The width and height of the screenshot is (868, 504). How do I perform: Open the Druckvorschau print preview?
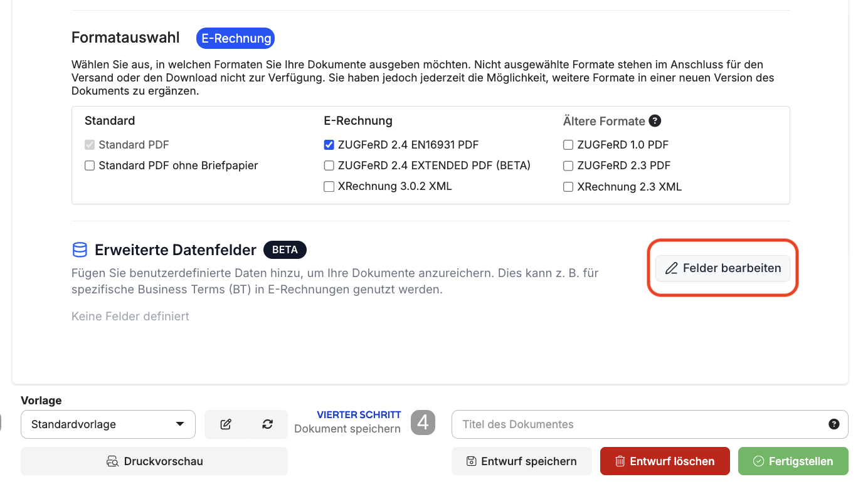pos(154,461)
